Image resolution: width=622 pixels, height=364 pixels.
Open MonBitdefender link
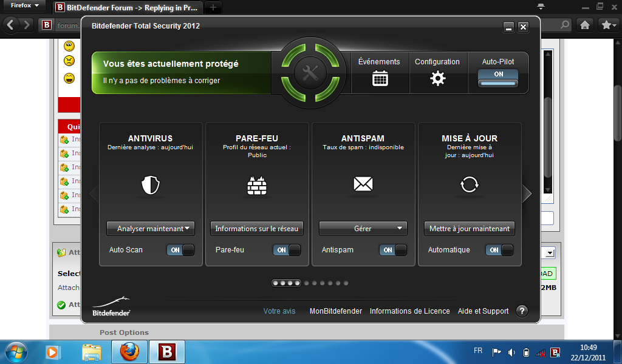335,311
